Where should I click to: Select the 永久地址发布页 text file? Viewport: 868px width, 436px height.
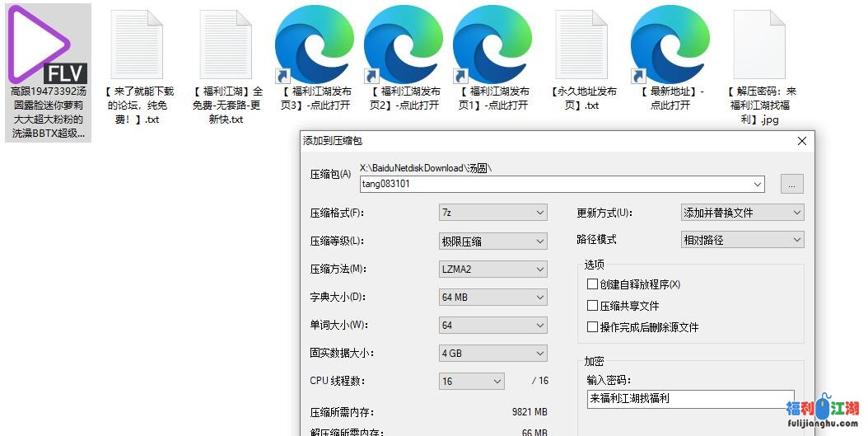pos(581,45)
